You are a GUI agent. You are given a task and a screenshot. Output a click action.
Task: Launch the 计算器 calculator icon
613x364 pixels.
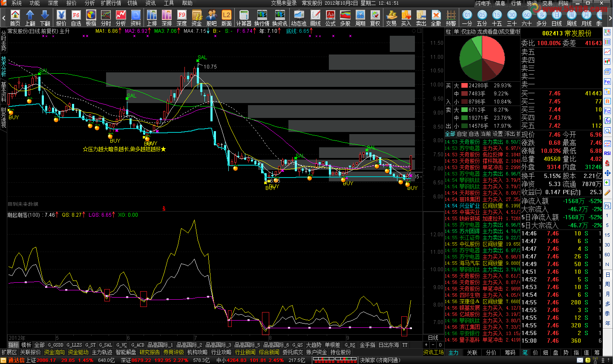pyautogui.click(x=244, y=18)
